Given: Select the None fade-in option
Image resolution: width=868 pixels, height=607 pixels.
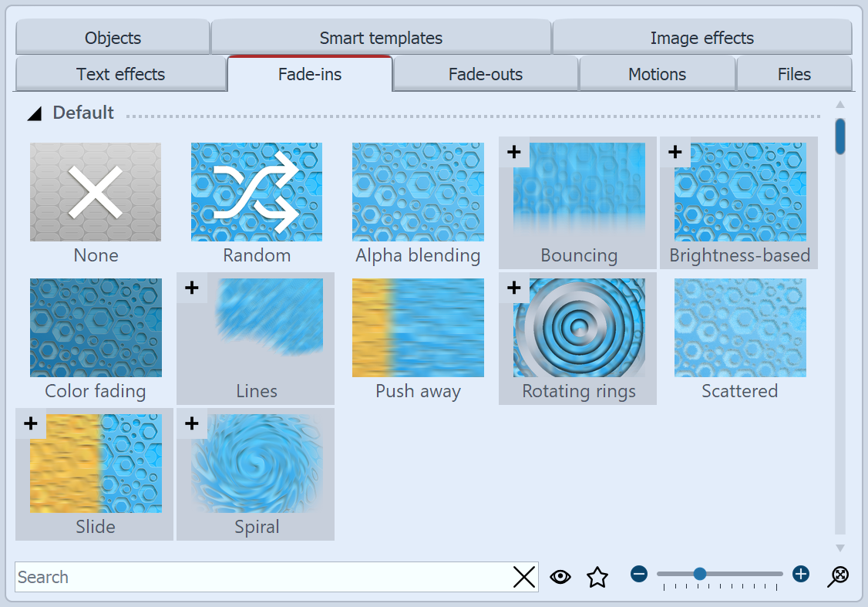Looking at the screenshot, I should (96, 192).
